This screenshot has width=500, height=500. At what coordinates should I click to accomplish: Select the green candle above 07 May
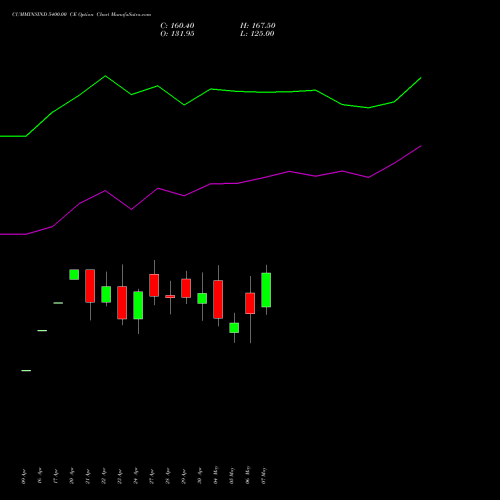266,290
